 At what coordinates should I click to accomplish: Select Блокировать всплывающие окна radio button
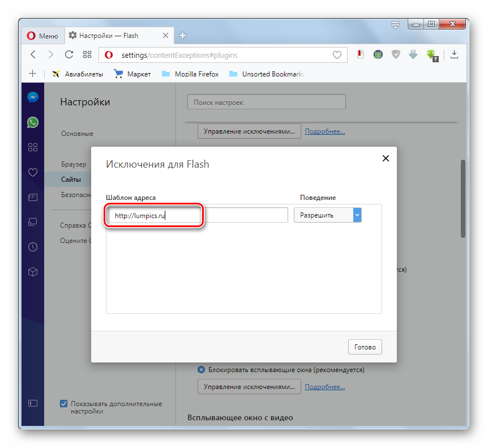pos(202,369)
